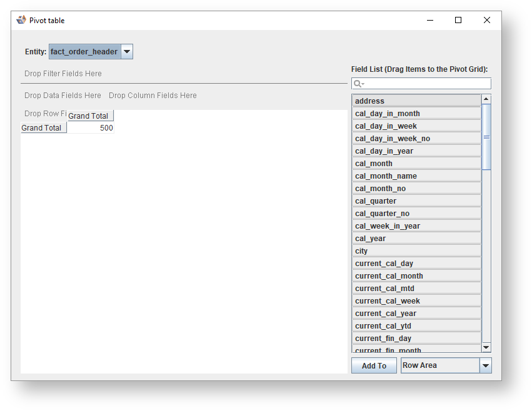Select the Grand Total row header
Image resolution: width=532 pixels, height=411 pixels.
[x=42, y=128]
